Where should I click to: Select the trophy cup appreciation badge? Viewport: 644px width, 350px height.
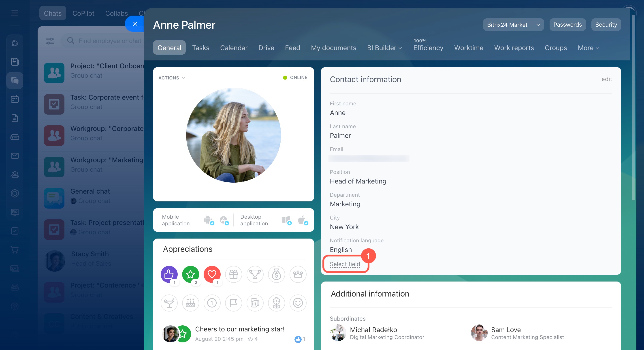pos(255,274)
